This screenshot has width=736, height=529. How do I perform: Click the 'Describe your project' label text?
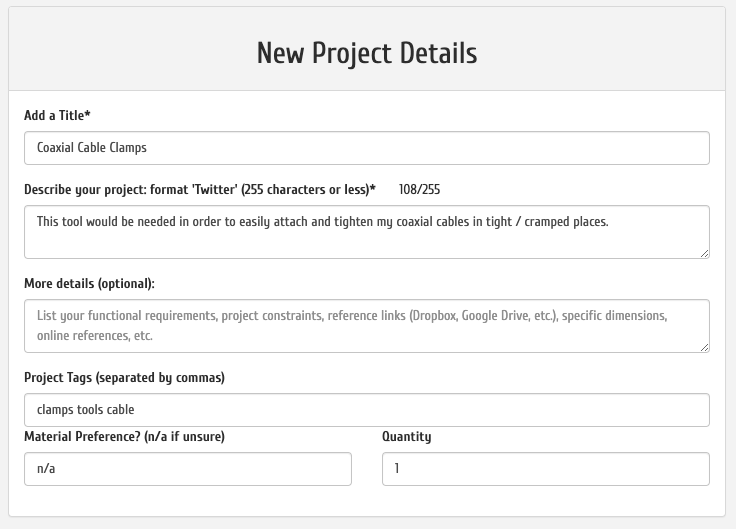coord(199,189)
